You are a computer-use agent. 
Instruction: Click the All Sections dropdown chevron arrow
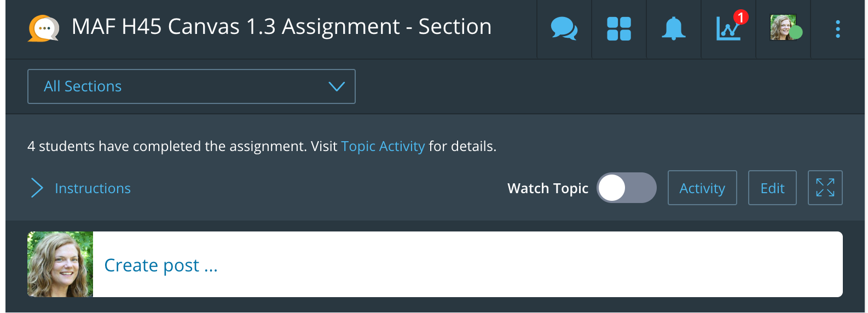pyautogui.click(x=337, y=86)
